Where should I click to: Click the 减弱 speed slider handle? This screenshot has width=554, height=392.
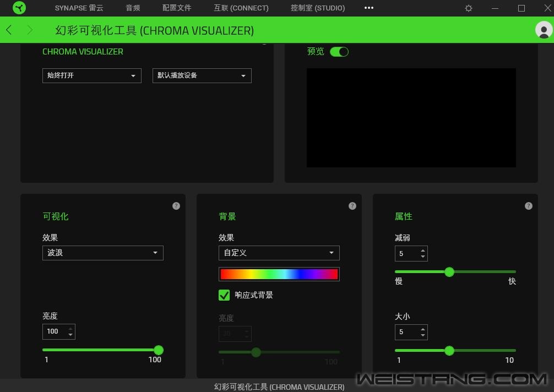(449, 271)
